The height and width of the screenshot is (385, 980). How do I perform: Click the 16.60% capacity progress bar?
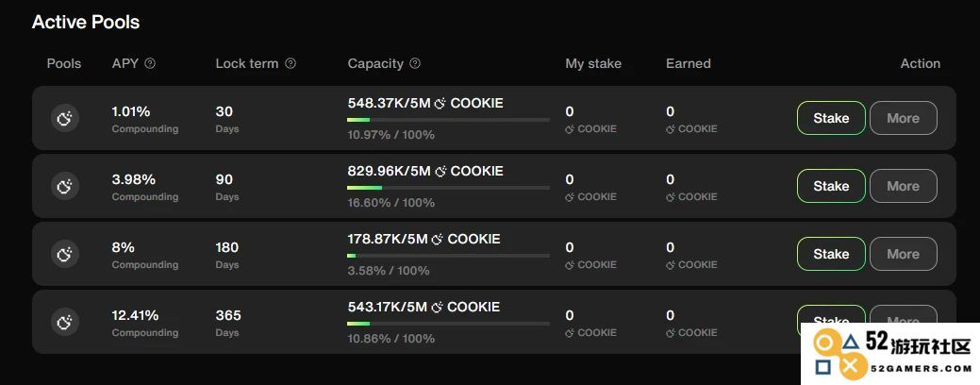pos(449,188)
